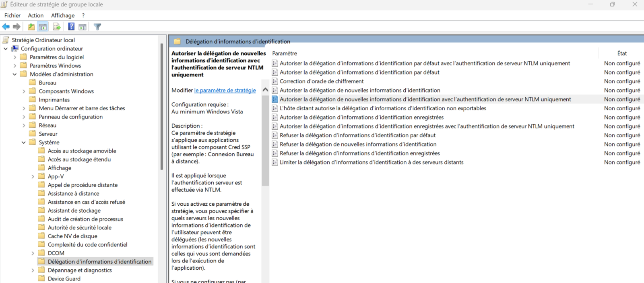Collapse the Système tree node

pos(24,143)
